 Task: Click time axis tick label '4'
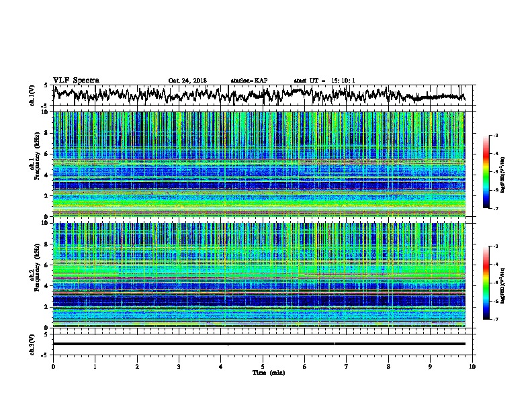(x=221, y=367)
